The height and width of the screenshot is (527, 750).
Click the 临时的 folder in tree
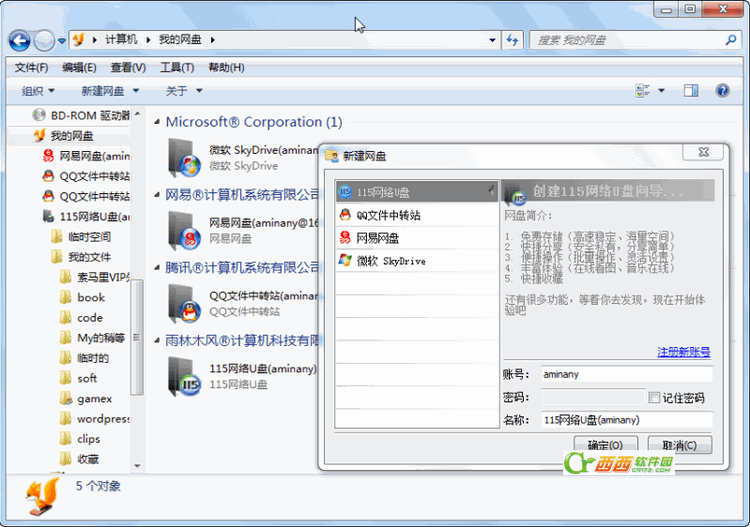point(84,358)
